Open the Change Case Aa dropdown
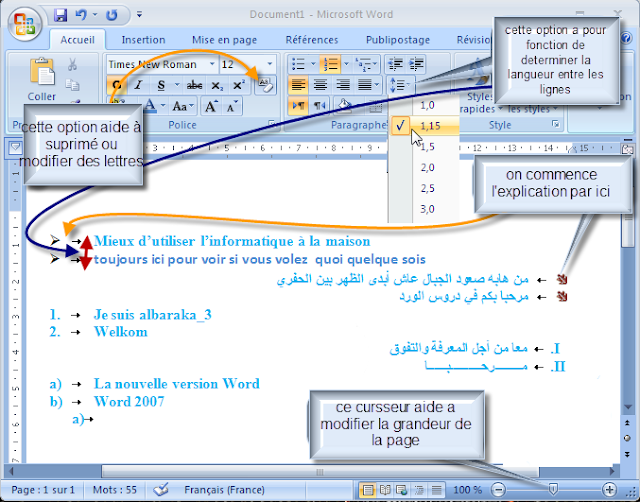This screenshot has height=502, width=640. coord(183,107)
